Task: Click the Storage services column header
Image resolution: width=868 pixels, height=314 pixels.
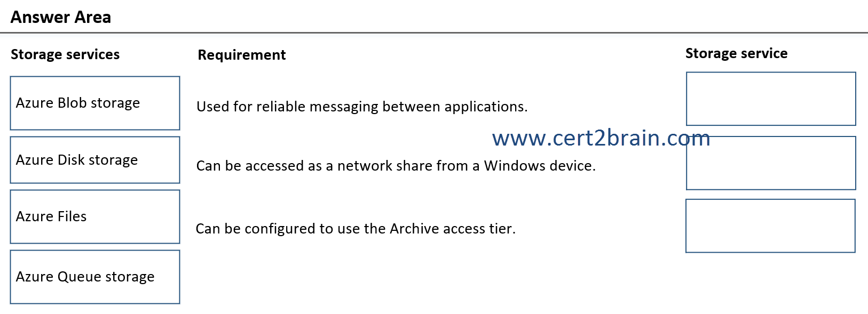Action: pos(65,54)
